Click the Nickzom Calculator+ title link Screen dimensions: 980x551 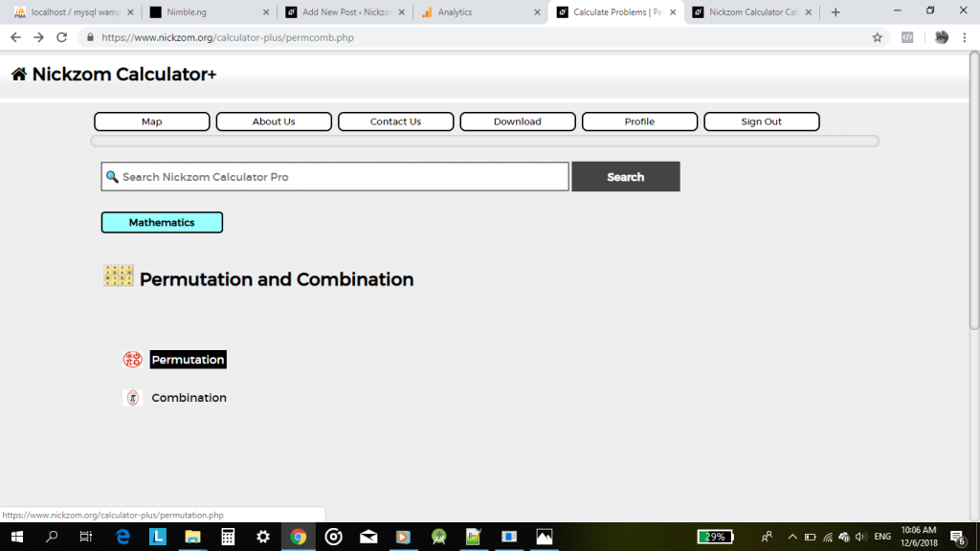coord(124,75)
